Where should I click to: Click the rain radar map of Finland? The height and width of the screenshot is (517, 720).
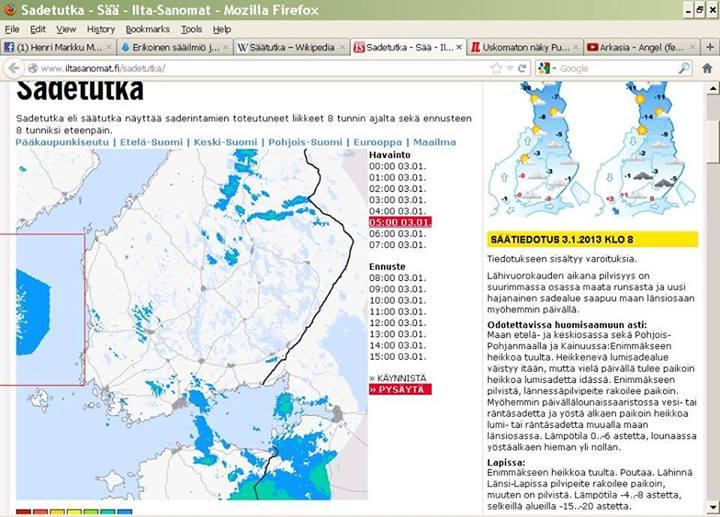192,325
